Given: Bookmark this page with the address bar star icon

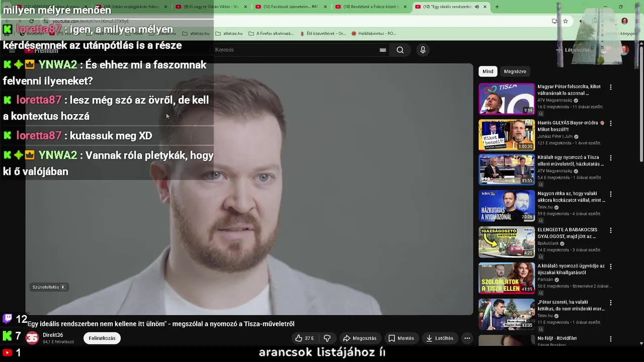Looking at the screenshot, I should pyautogui.click(x=566, y=21).
